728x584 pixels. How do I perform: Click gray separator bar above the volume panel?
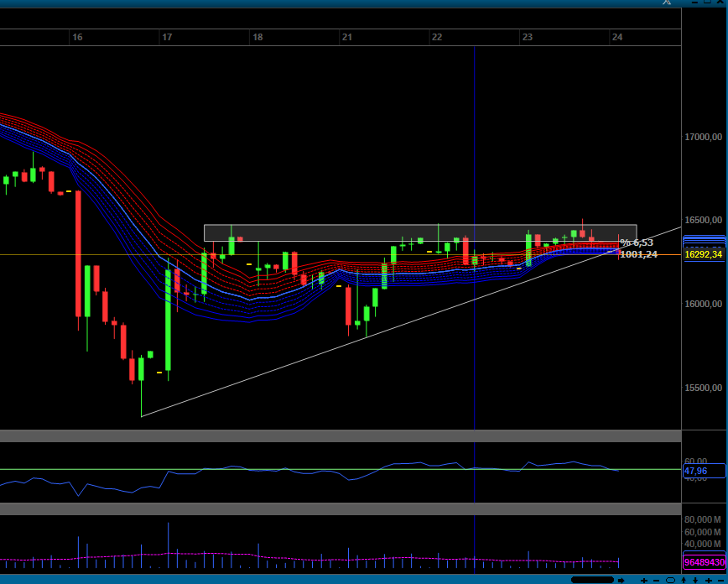point(341,508)
